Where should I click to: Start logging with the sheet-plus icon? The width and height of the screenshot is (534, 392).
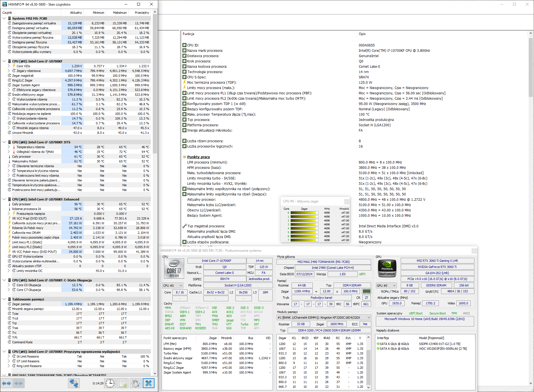[123, 383]
